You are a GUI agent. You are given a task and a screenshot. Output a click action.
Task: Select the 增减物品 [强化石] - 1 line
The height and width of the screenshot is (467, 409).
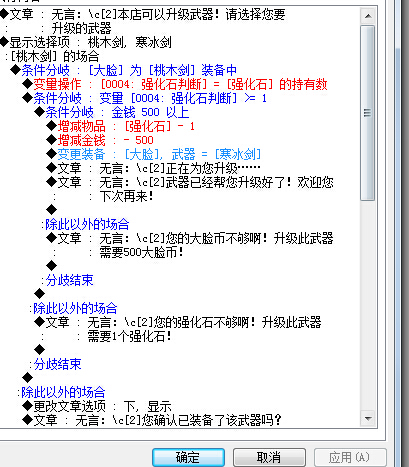(x=120, y=126)
